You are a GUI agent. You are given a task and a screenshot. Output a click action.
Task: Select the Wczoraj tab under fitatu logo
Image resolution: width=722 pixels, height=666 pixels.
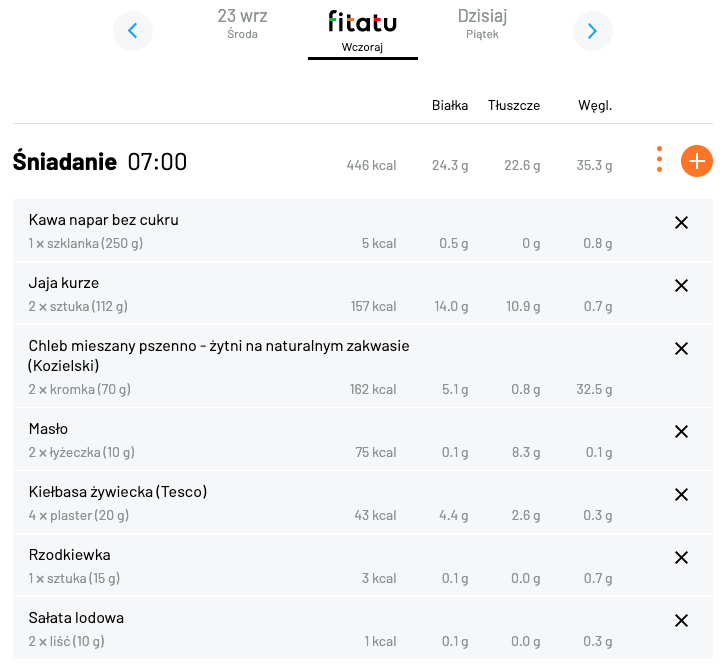point(362,32)
